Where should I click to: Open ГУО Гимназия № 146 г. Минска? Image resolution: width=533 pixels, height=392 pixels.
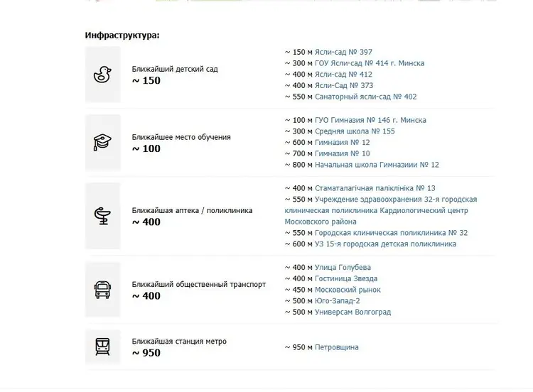370,120
